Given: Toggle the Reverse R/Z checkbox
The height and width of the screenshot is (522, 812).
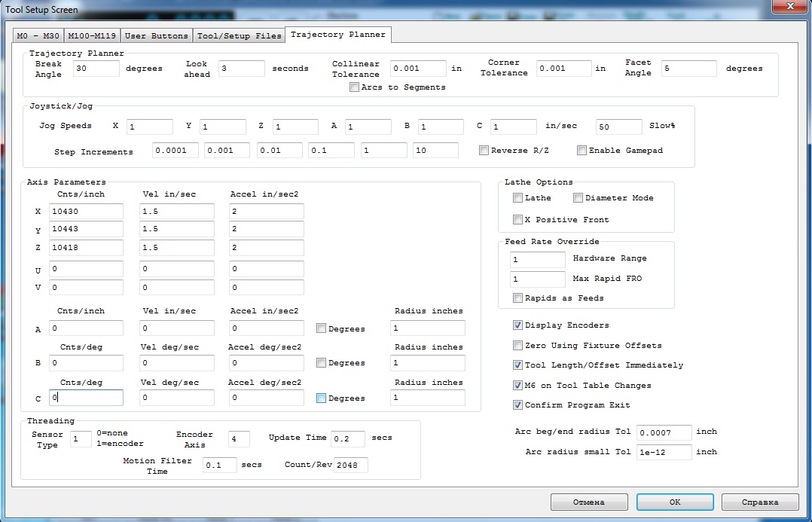Looking at the screenshot, I should tap(484, 151).
